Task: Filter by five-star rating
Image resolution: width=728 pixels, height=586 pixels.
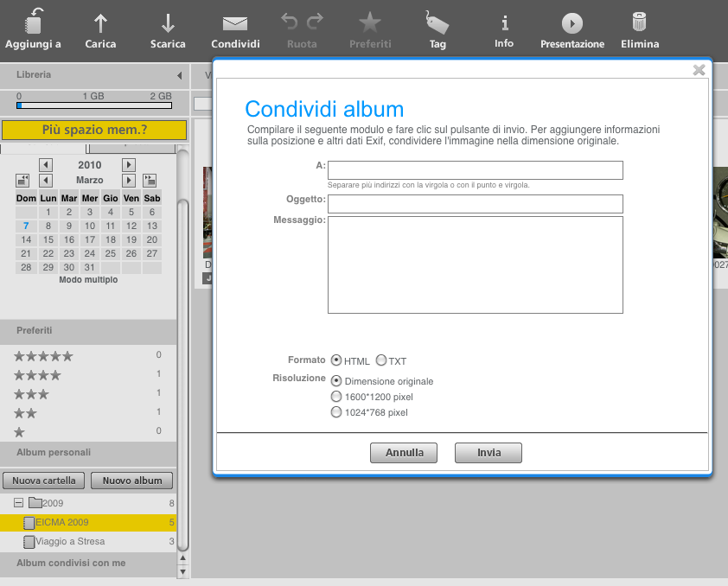Action: click(x=43, y=356)
